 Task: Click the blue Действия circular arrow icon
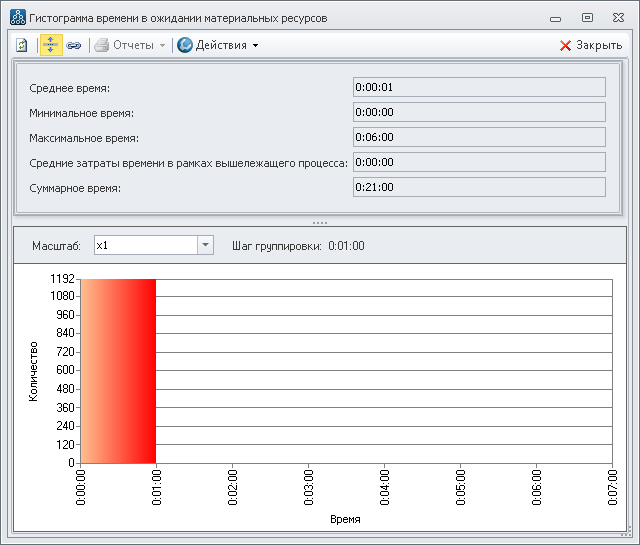click(185, 45)
